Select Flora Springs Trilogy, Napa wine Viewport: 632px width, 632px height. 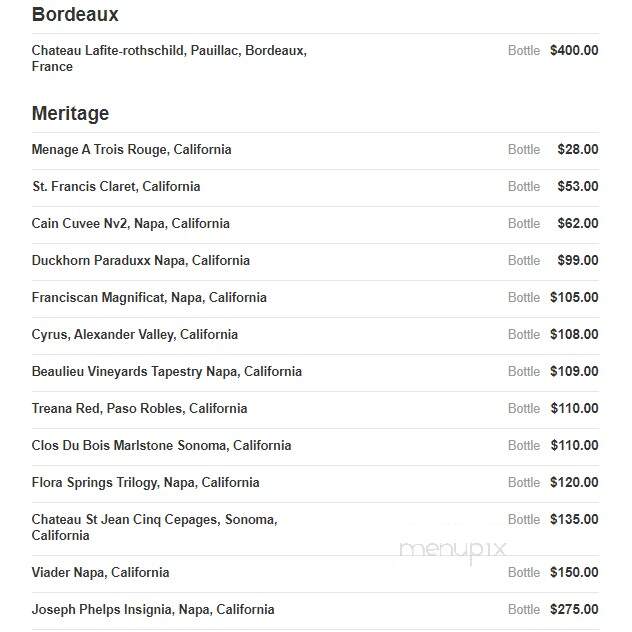point(146,483)
